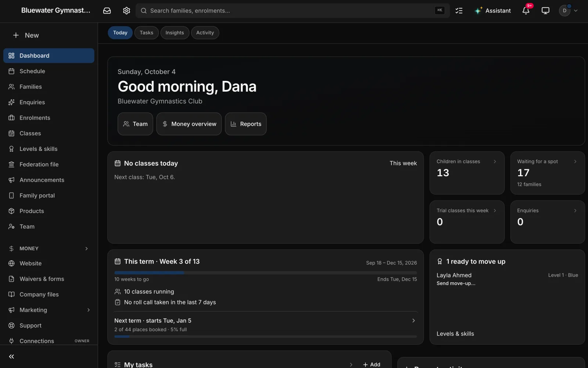The image size is (588, 368).
Task: Open the inbox tray icon
Action: pos(107,11)
